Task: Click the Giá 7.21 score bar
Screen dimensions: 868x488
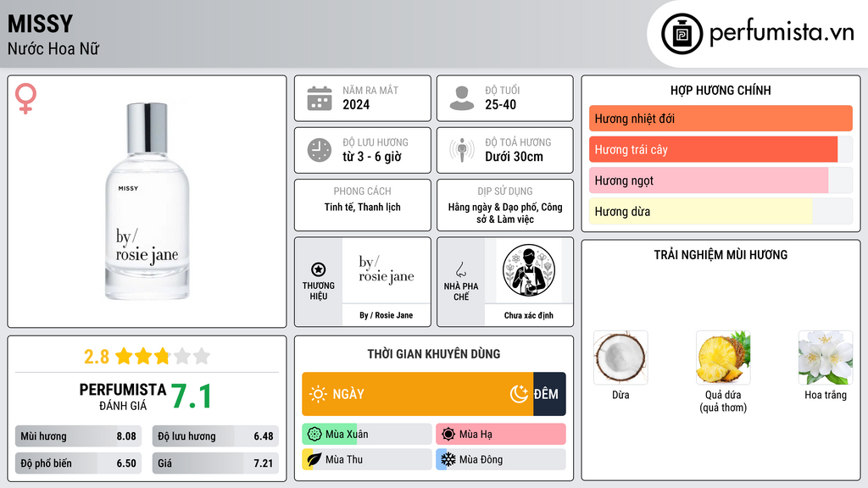Action: click(216, 463)
